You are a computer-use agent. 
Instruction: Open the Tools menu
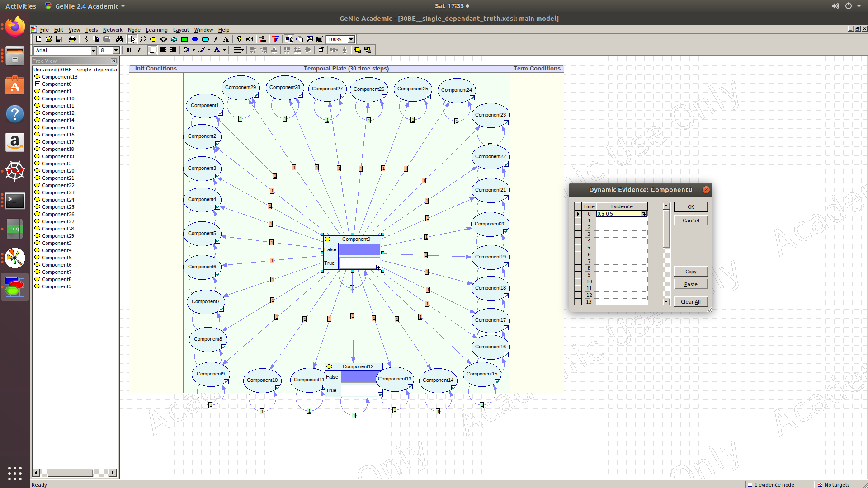point(91,30)
